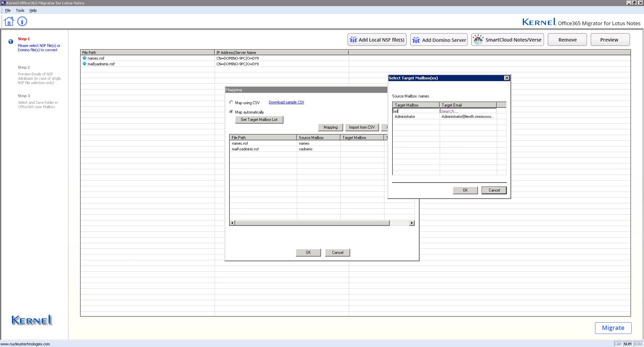Select the Map using CSV radio button

coord(231,102)
